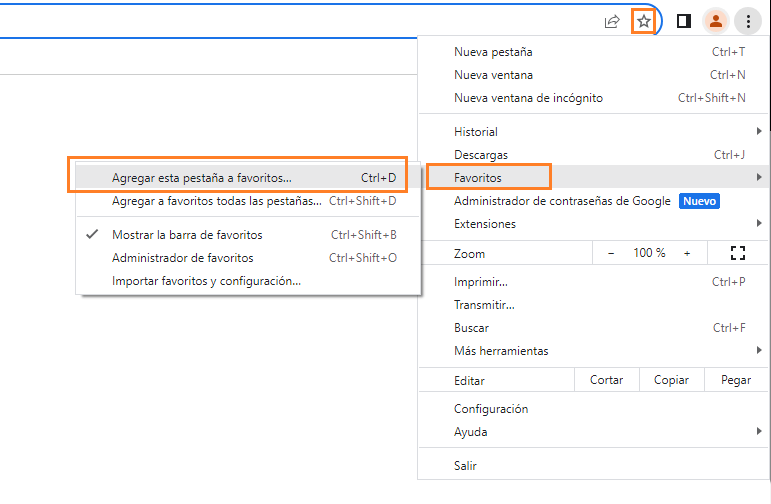Click the user profile avatar icon
The height and width of the screenshot is (504, 771).
[x=715, y=21]
